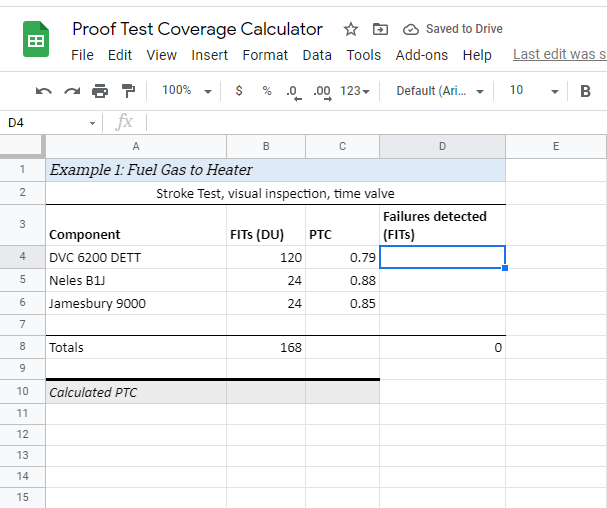Select the totals cell showing 0

[442, 347]
